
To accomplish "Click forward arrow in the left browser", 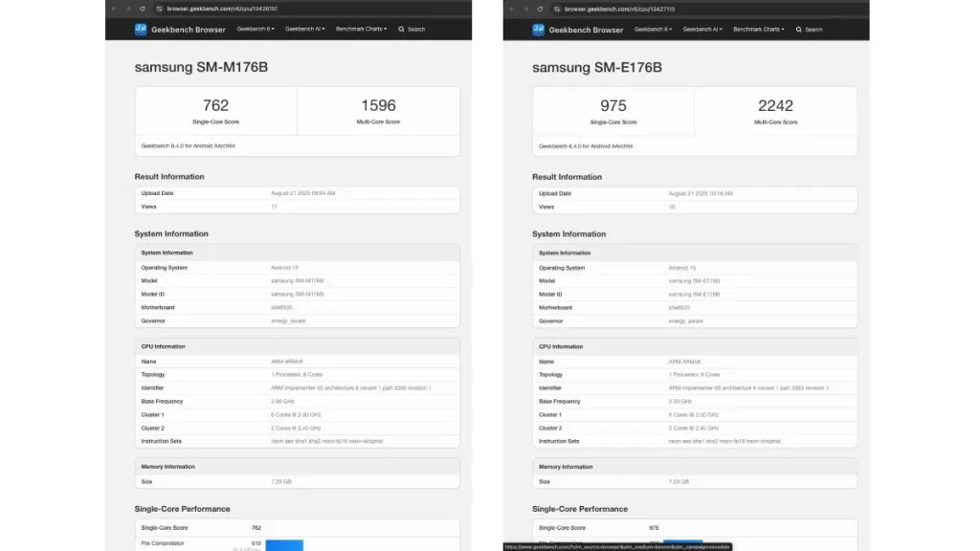I will click(x=129, y=9).
